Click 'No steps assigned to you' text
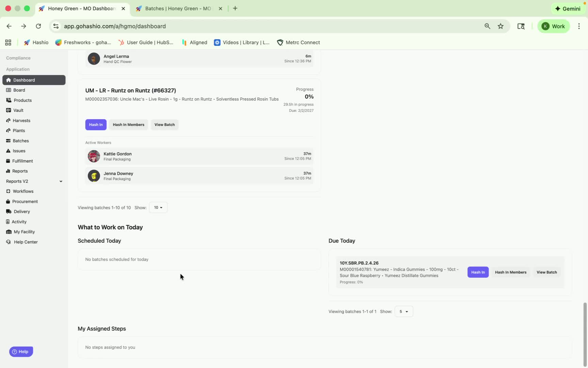Image resolution: width=588 pixels, height=368 pixels. 110,348
